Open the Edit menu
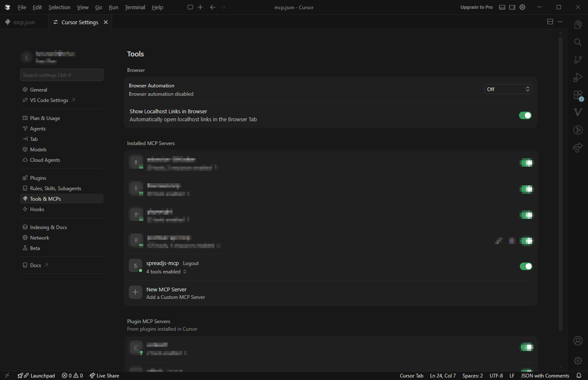Screen dimensions: 588x380 pos(37,7)
